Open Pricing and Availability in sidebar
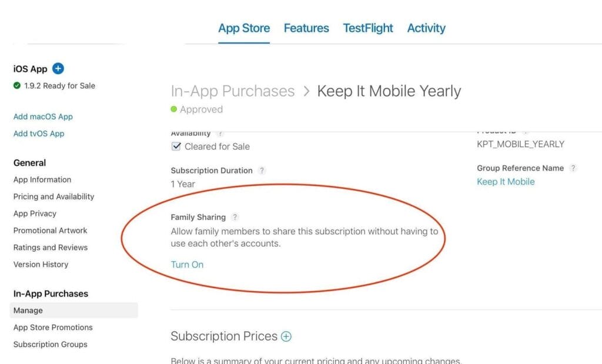 (x=53, y=196)
